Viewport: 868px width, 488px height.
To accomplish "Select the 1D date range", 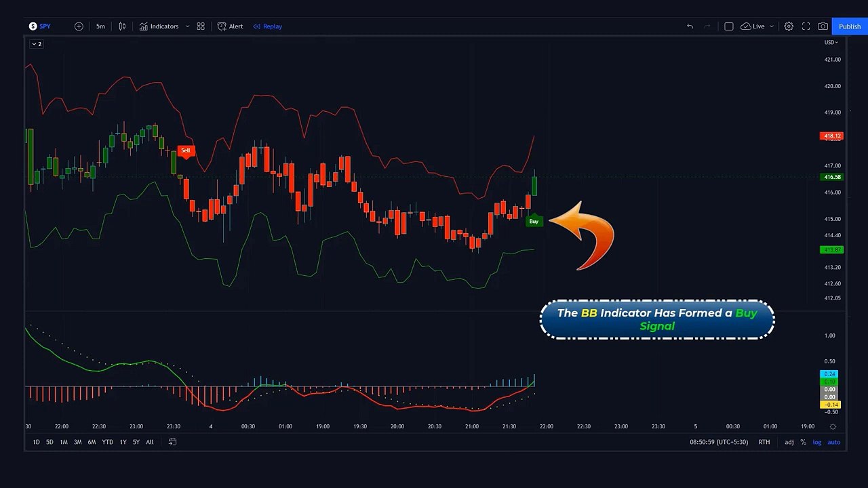I will 36,442.
